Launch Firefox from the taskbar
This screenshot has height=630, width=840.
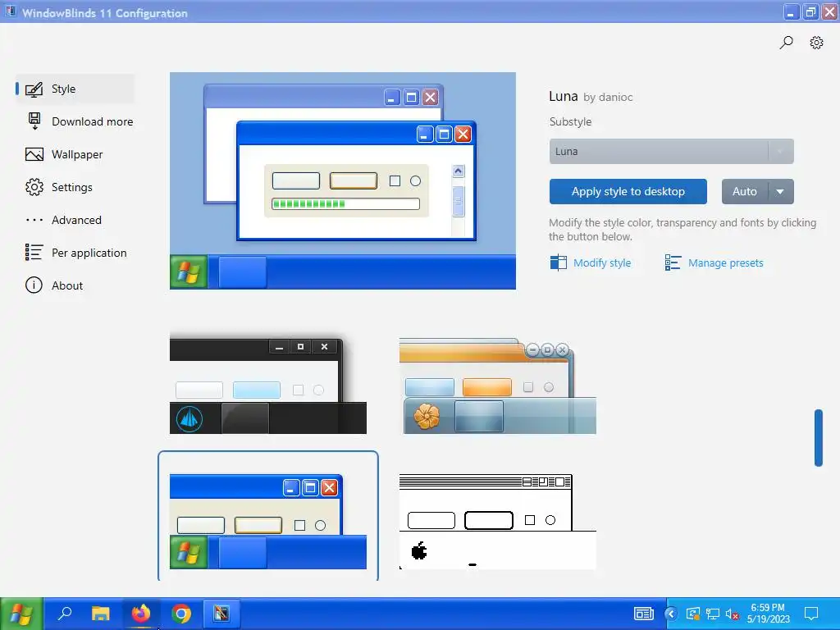[x=141, y=614]
